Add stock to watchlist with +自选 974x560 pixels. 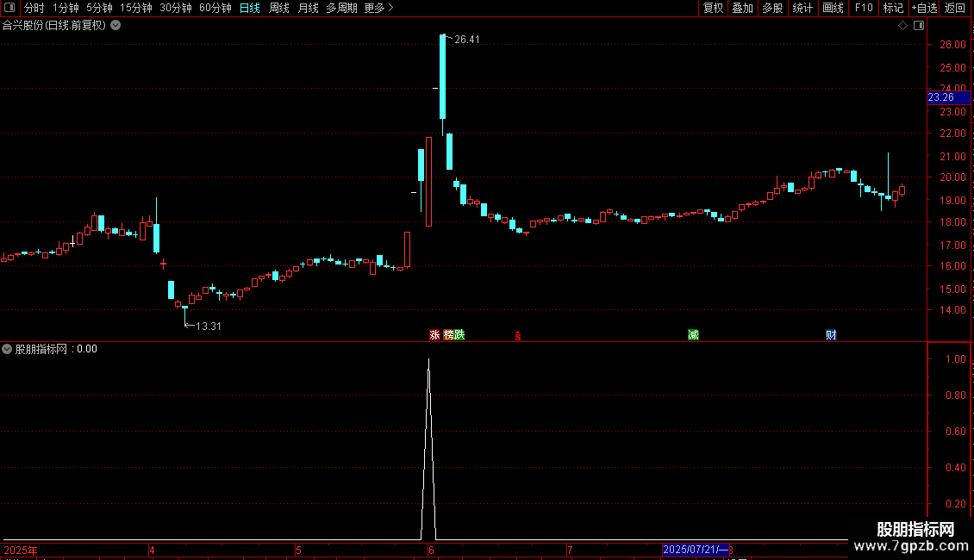[x=924, y=8]
